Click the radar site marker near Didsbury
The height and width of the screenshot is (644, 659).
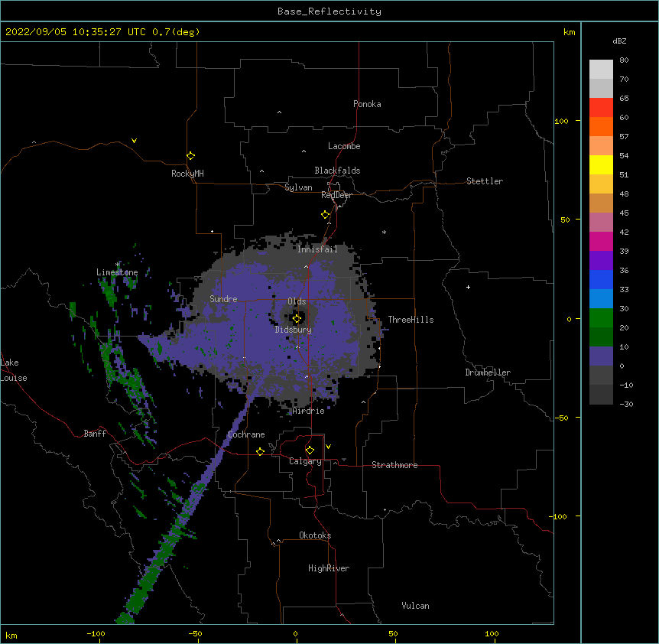[297, 319]
